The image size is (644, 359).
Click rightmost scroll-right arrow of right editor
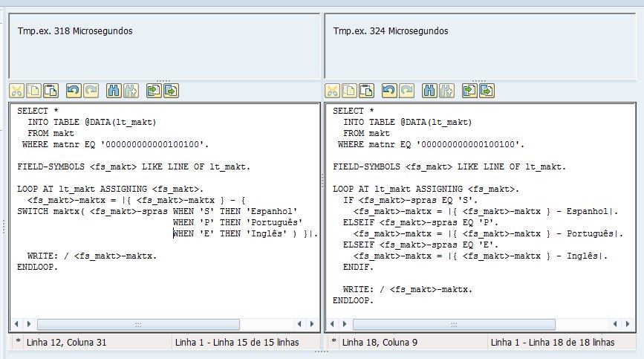[628, 324]
